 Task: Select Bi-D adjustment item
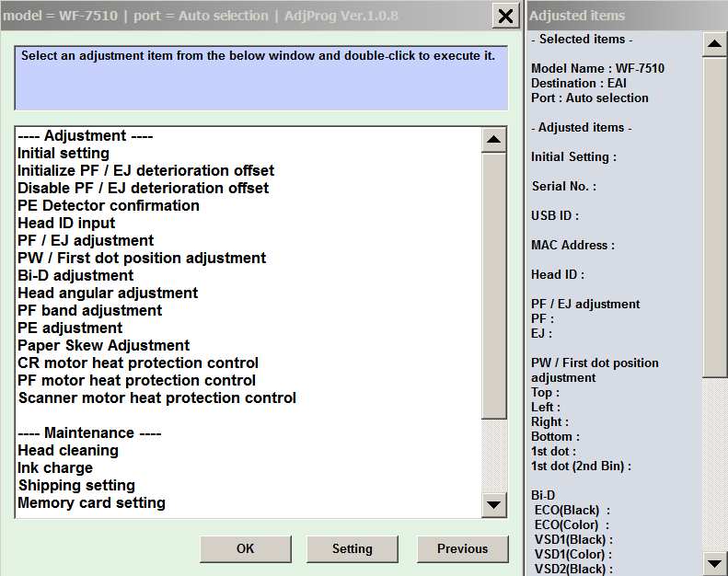75,276
